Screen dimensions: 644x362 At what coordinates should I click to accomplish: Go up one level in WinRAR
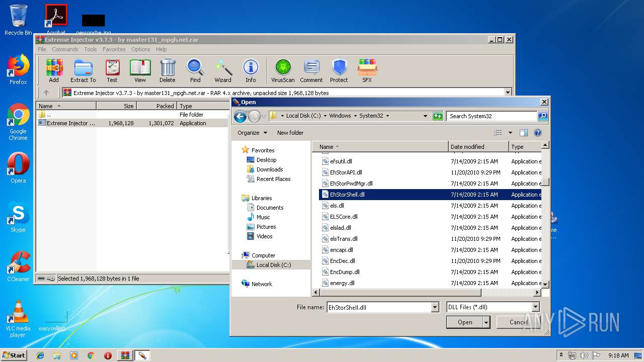click(x=46, y=93)
